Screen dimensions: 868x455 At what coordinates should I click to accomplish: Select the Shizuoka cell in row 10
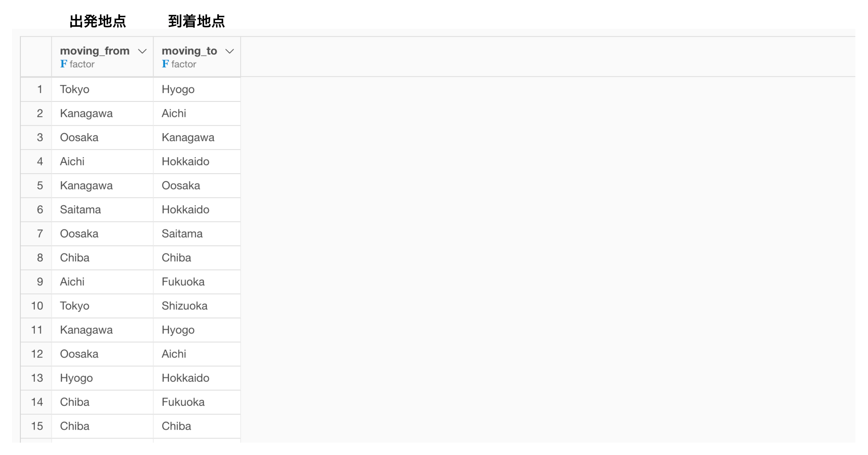197,306
